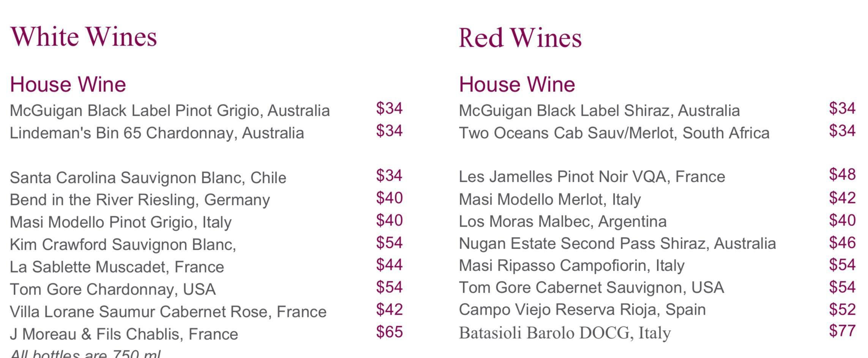Click Kim Crawford Sauvignon Blanc text

coord(123,244)
